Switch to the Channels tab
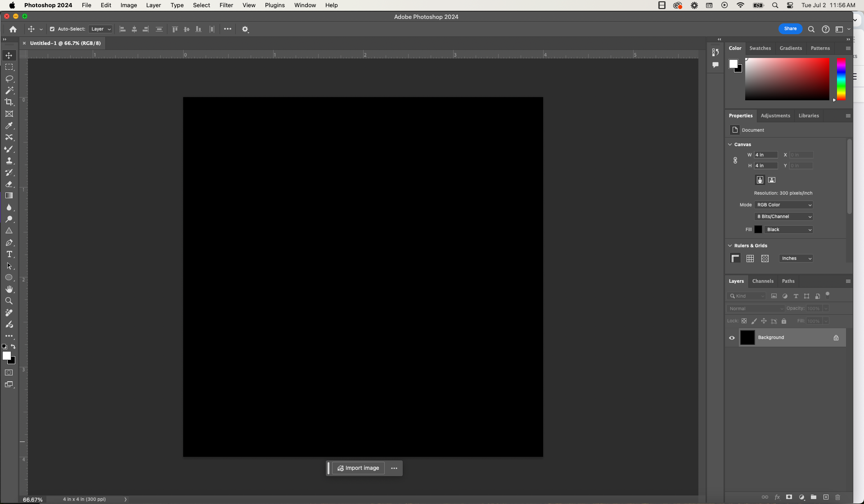Screen dimensions: 864x504 (763, 281)
